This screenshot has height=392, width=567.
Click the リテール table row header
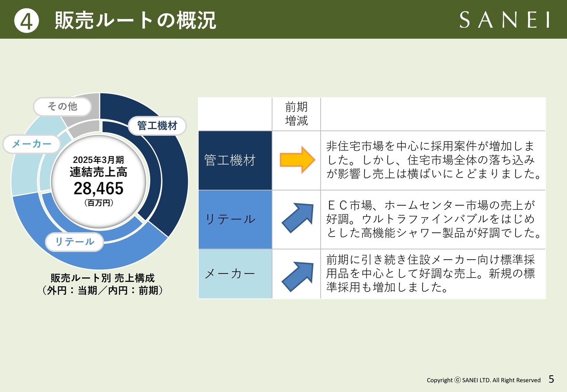(235, 219)
